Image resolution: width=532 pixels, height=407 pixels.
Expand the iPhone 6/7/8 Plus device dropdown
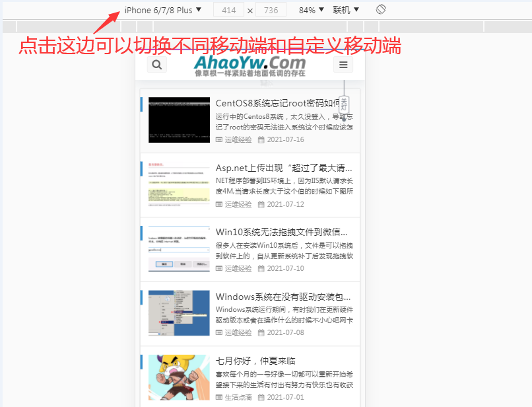pyautogui.click(x=163, y=10)
